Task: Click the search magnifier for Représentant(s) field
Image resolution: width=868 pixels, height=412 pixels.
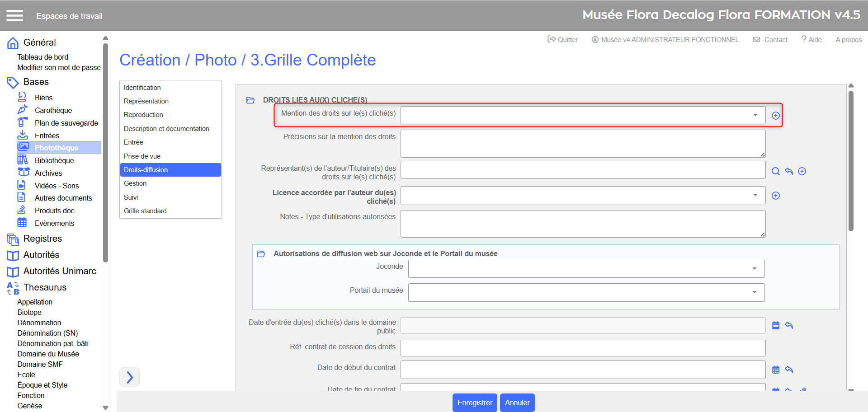Action: [775, 171]
